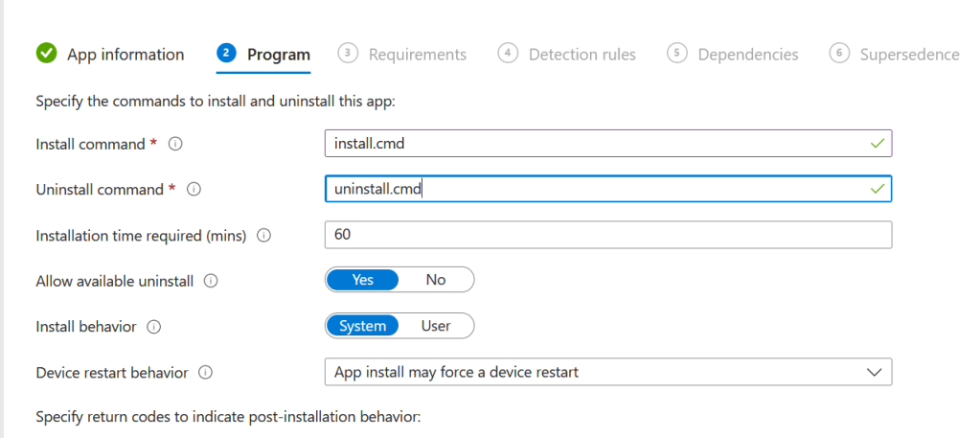Click info icon beside Device restart behavior
Screen dimensions: 980x438
pos(205,372)
